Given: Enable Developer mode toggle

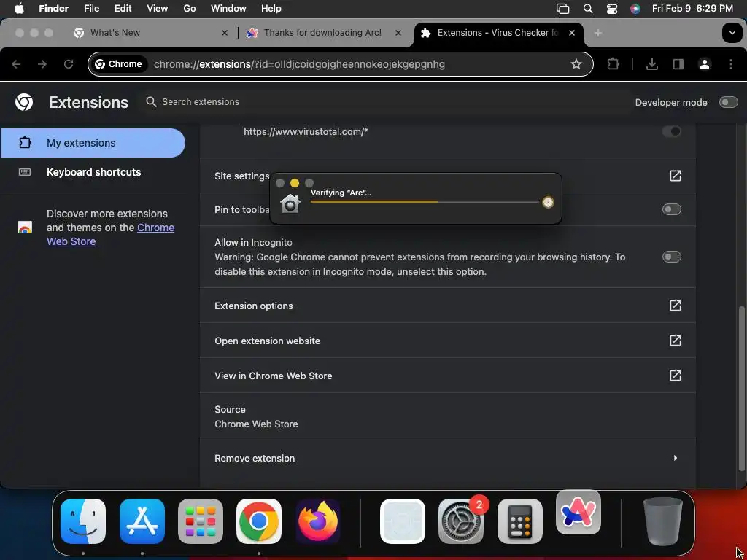Looking at the screenshot, I should (x=729, y=102).
